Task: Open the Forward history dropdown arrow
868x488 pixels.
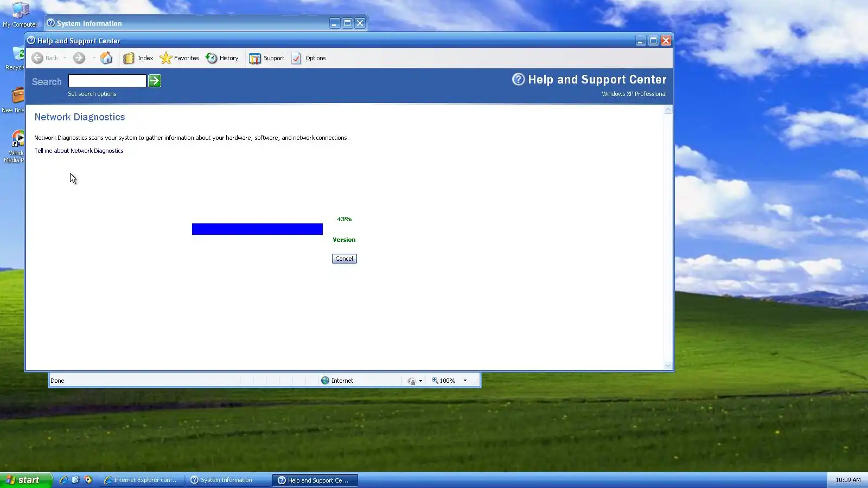Action: pos(94,58)
